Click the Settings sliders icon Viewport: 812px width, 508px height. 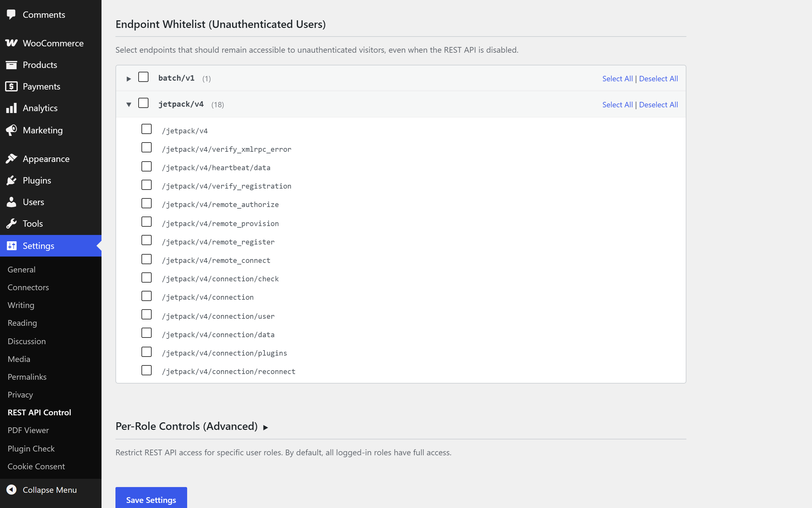pyautogui.click(x=11, y=246)
